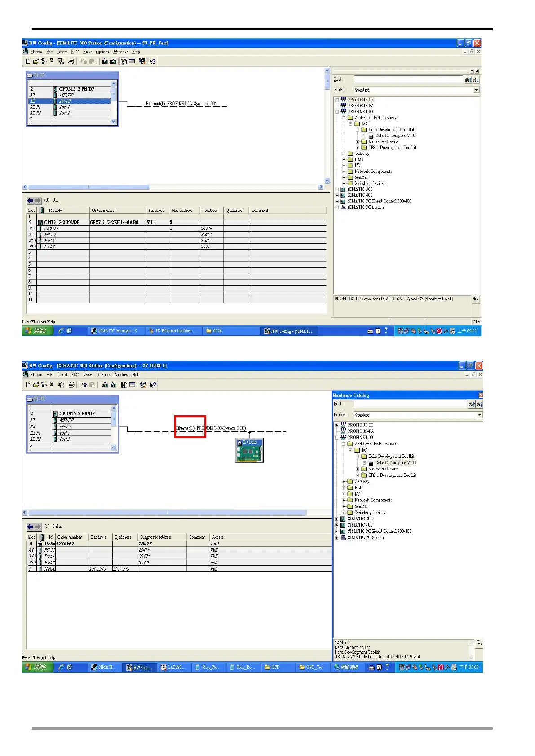Select CPU315-2 PN/DP row in lower S7_PN_Test table
This screenshot has width=535, height=756.
(177, 222)
